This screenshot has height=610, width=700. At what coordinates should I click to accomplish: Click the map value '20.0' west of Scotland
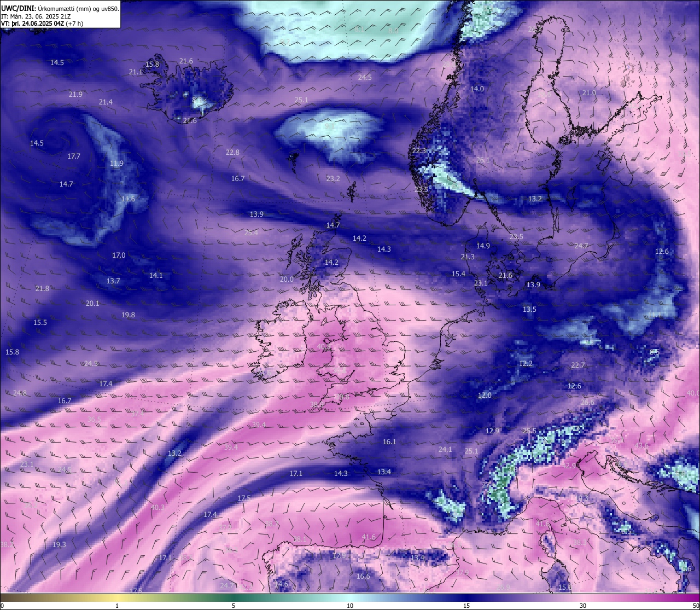click(x=287, y=280)
